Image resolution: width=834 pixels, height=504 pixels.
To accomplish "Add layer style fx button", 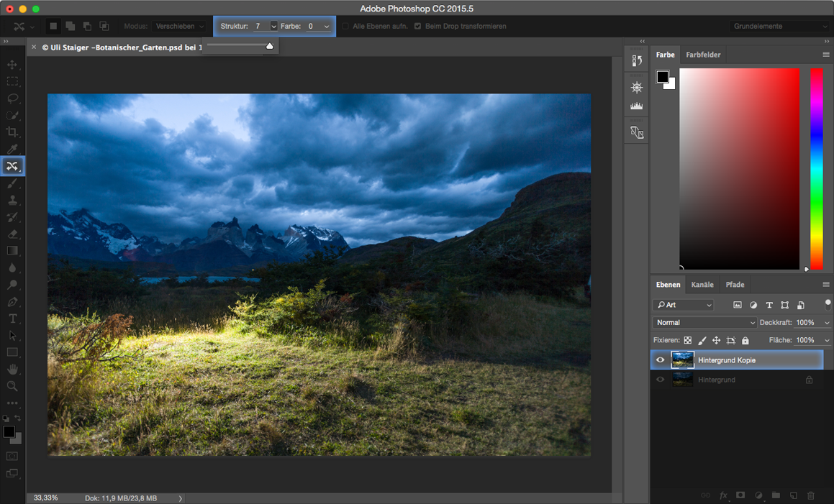I will [723, 495].
